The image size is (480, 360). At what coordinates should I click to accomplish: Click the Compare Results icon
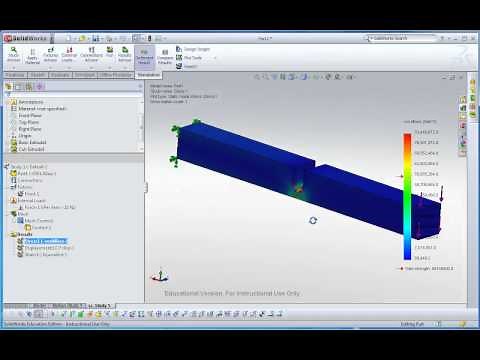[165, 57]
